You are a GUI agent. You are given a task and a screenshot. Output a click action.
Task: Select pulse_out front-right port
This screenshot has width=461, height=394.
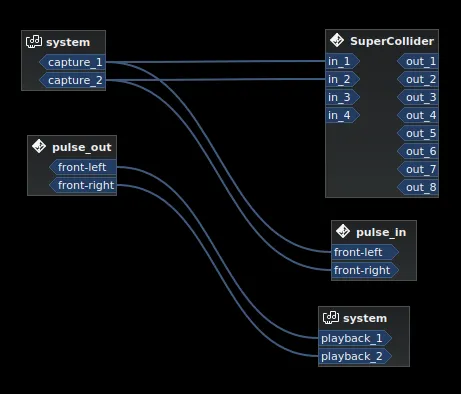pyautogui.click(x=83, y=185)
